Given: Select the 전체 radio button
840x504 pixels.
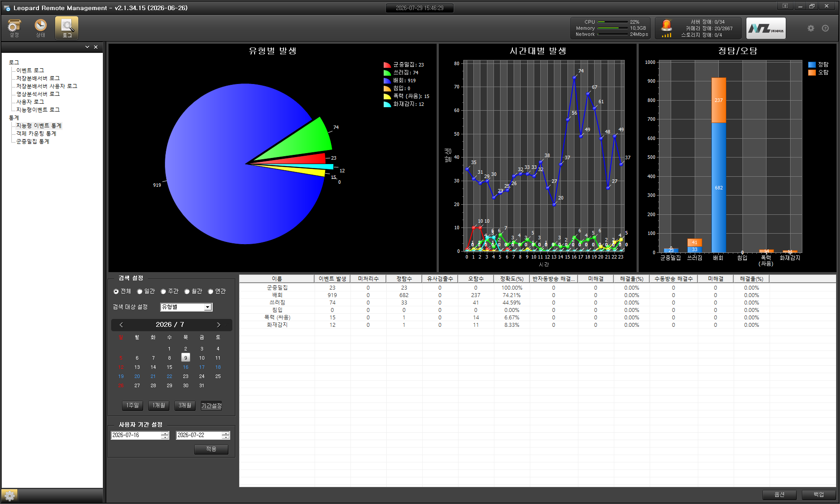Looking at the screenshot, I should click(116, 291).
